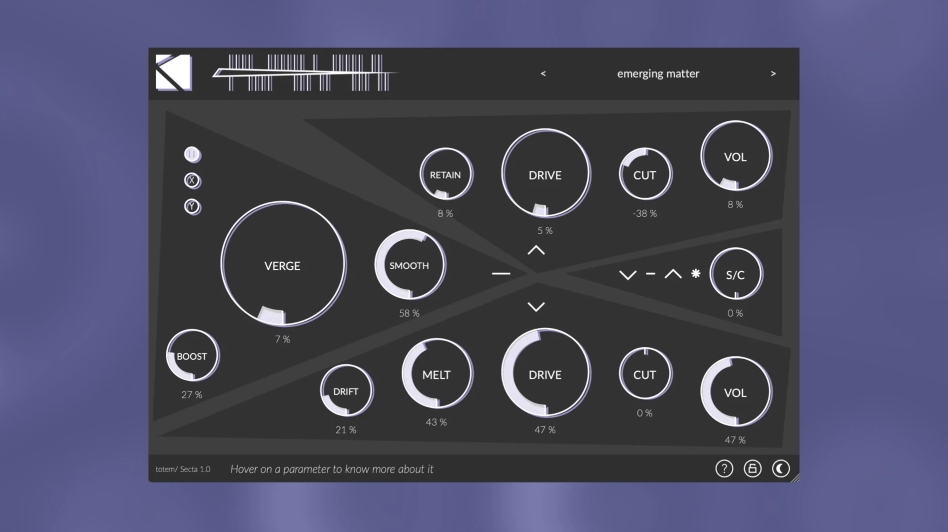Image resolution: width=948 pixels, height=532 pixels.
Task: Click the 'totem/ Secta 1.0' version text
Action: coord(182,469)
